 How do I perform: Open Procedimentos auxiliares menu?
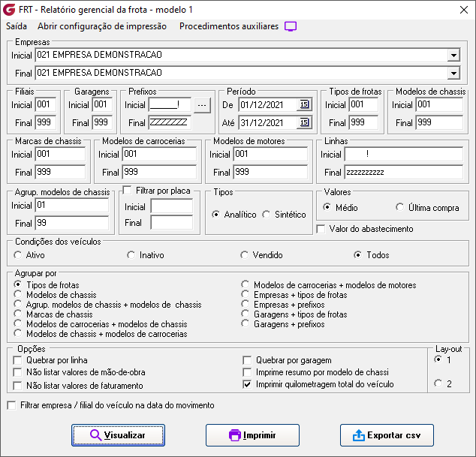coord(229,26)
